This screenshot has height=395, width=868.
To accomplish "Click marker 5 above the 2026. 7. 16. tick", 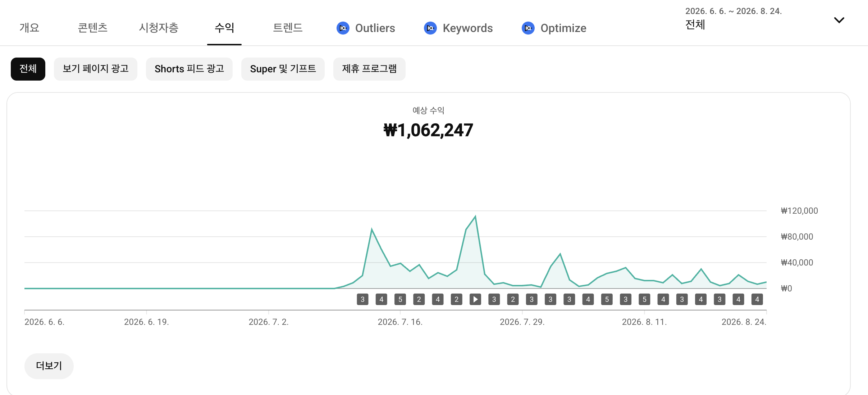I will [400, 299].
